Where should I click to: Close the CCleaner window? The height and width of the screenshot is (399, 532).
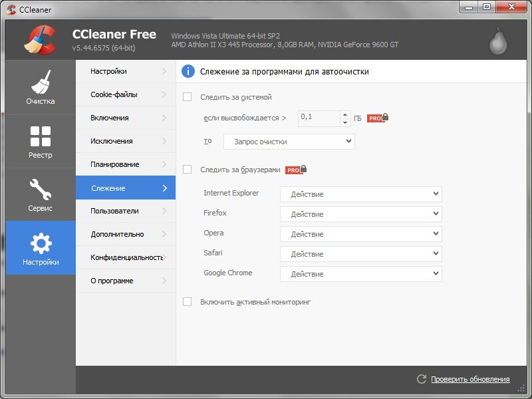coord(512,7)
